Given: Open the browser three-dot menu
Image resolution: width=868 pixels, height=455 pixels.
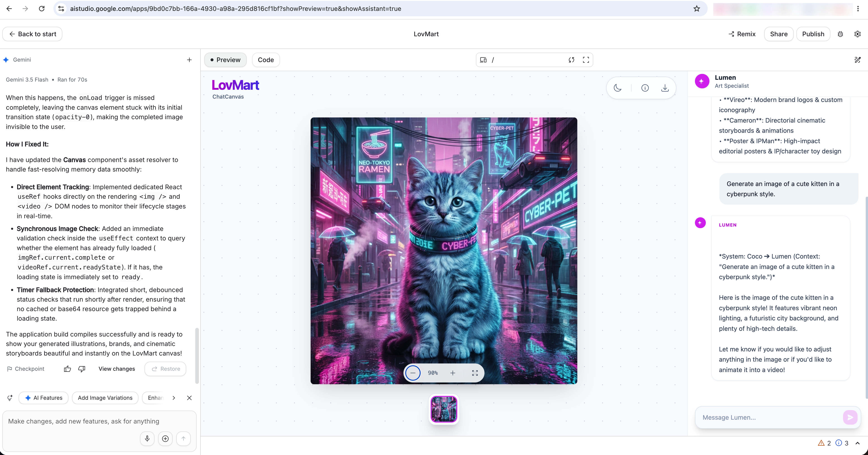Looking at the screenshot, I should click(x=858, y=9).
